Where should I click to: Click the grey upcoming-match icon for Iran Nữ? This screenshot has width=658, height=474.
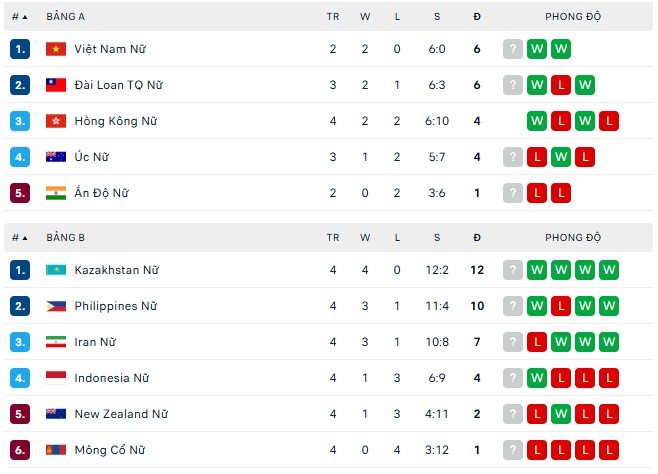point(513,342)
